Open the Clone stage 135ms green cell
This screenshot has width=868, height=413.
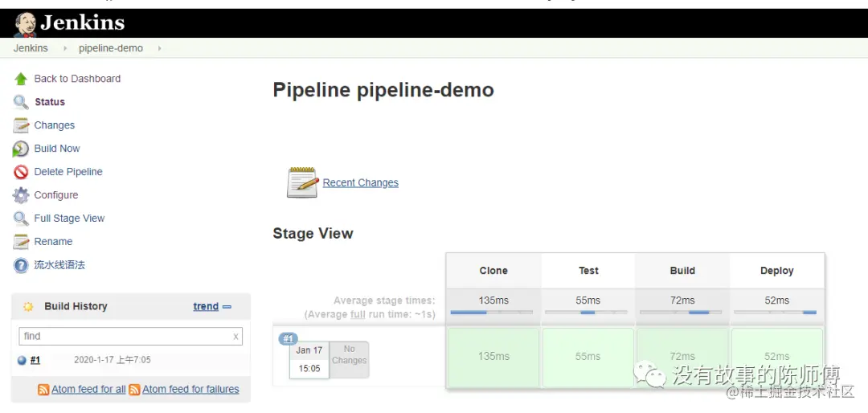point(493,357)
